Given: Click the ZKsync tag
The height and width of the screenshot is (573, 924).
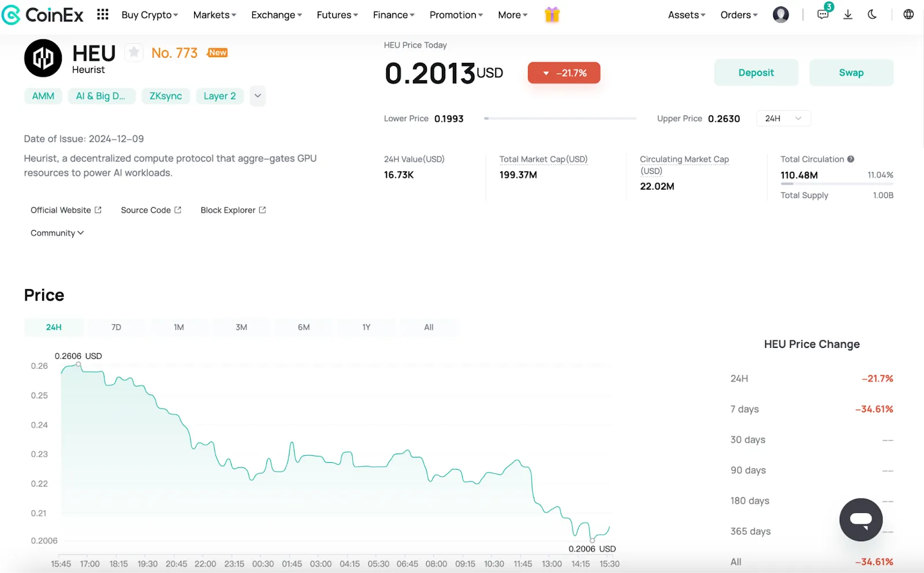Looking at the screenshot, I should 166,96.
